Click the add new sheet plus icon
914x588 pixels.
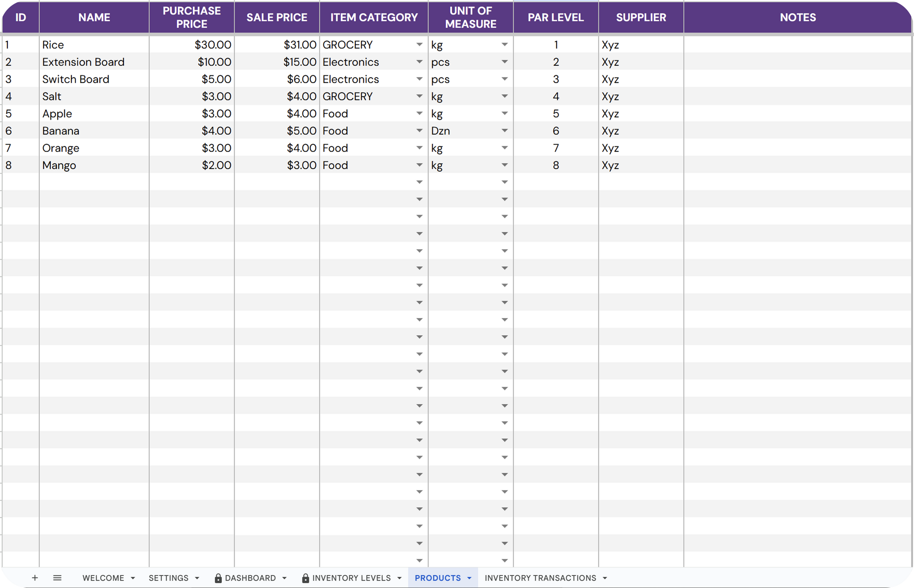pos(35,578)
